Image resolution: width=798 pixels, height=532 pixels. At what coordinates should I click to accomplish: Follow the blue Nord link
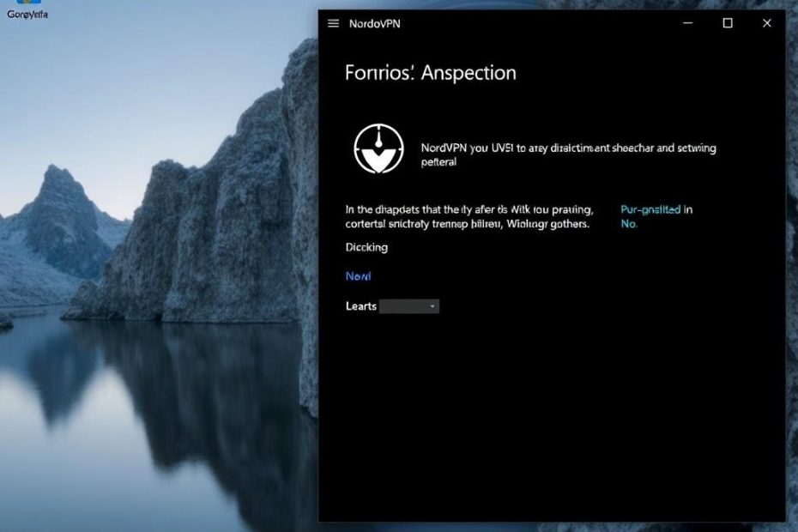click(359, 276)
